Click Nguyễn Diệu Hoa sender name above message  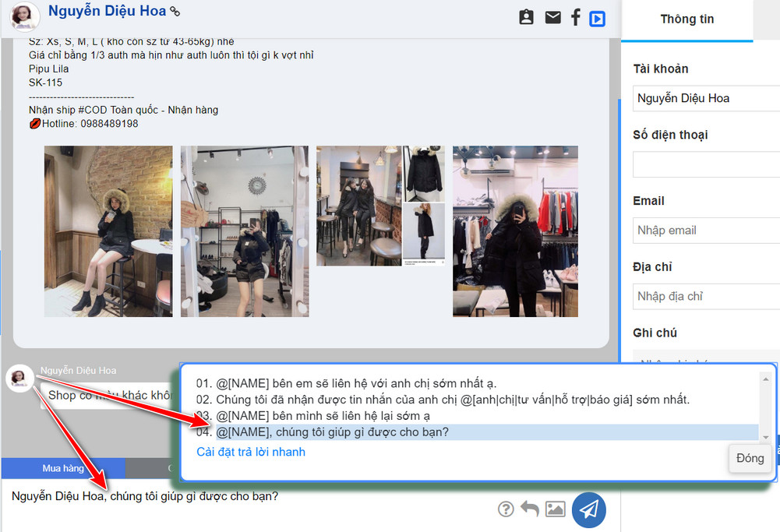click(78, 371)
